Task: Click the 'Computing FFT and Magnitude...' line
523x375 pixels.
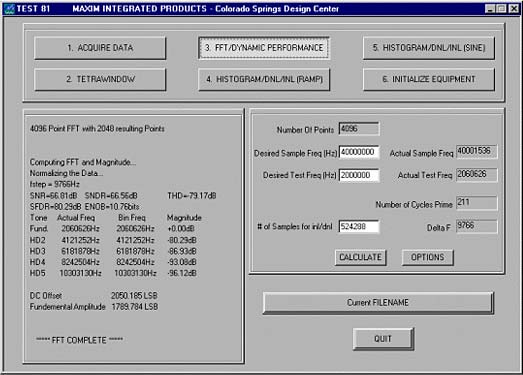Action: pos(83,162)
